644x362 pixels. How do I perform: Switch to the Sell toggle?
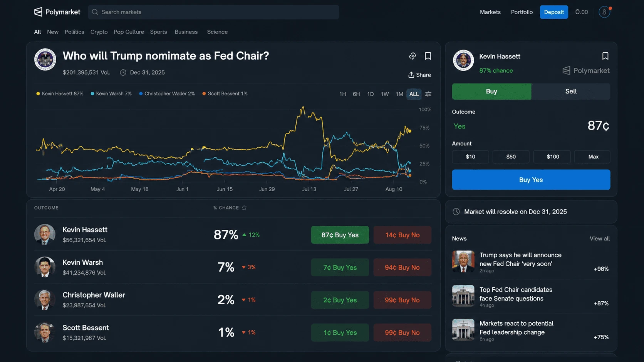(x=571, y=92)
